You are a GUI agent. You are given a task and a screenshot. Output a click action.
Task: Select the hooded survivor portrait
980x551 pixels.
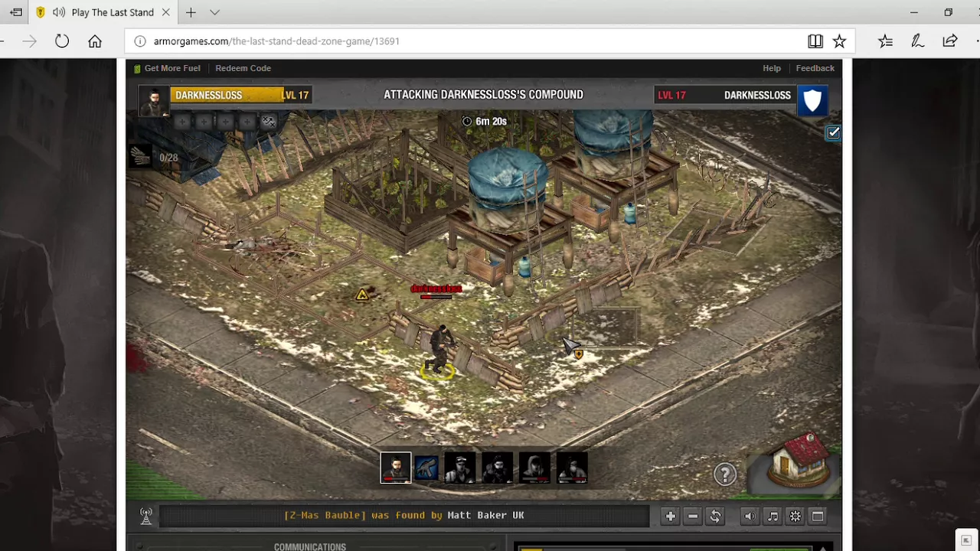(x=534, y=468)
